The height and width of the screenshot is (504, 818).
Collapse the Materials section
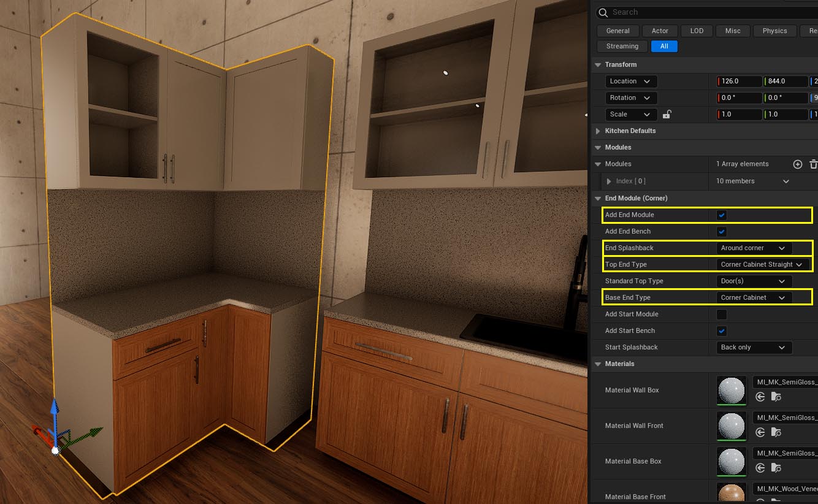598,364
